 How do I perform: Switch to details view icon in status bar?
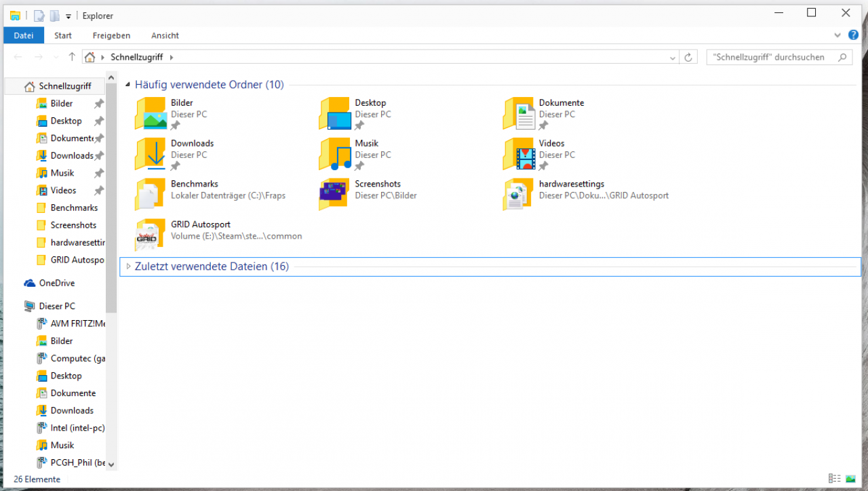pos(835,479)
